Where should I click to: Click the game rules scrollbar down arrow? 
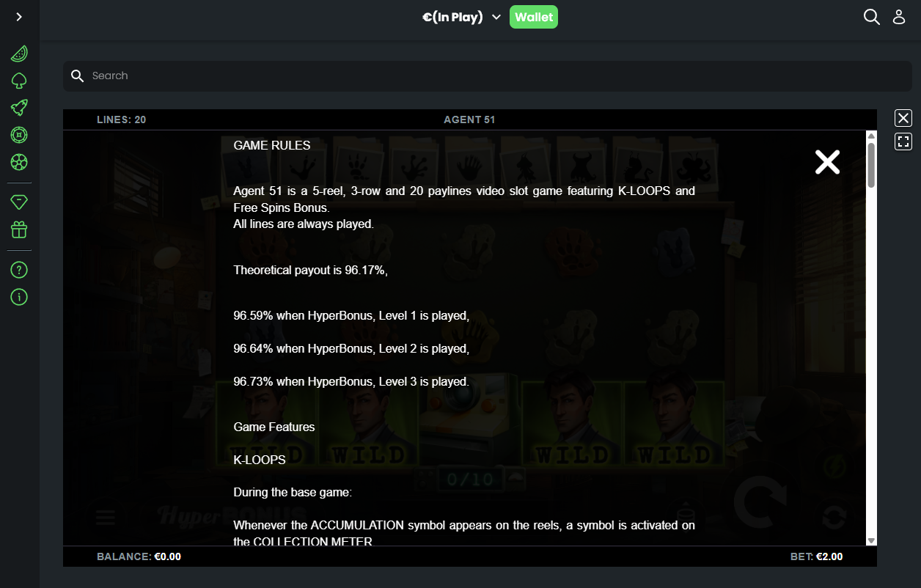[x=871, y=540]
